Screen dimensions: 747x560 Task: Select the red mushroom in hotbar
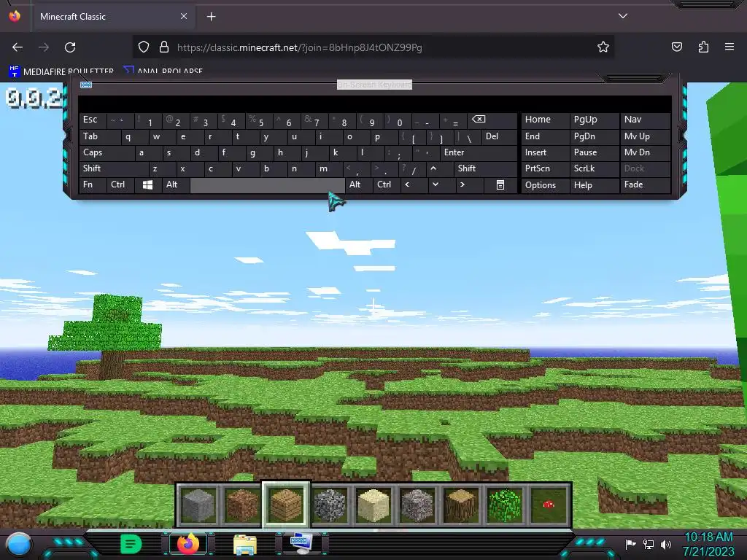click(549, 505)
